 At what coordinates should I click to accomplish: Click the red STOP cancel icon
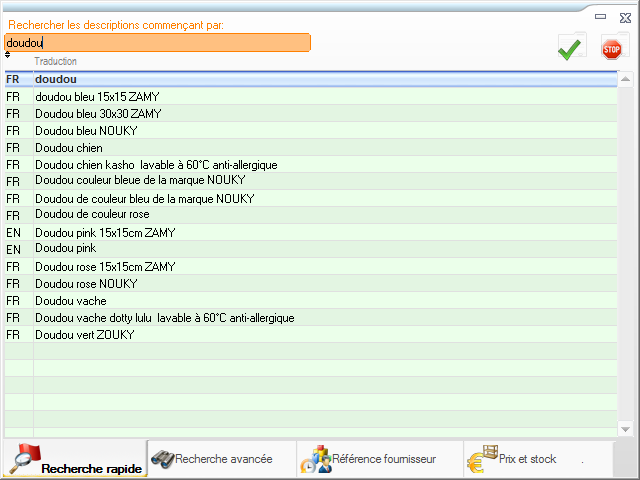(x=611, y=47)
